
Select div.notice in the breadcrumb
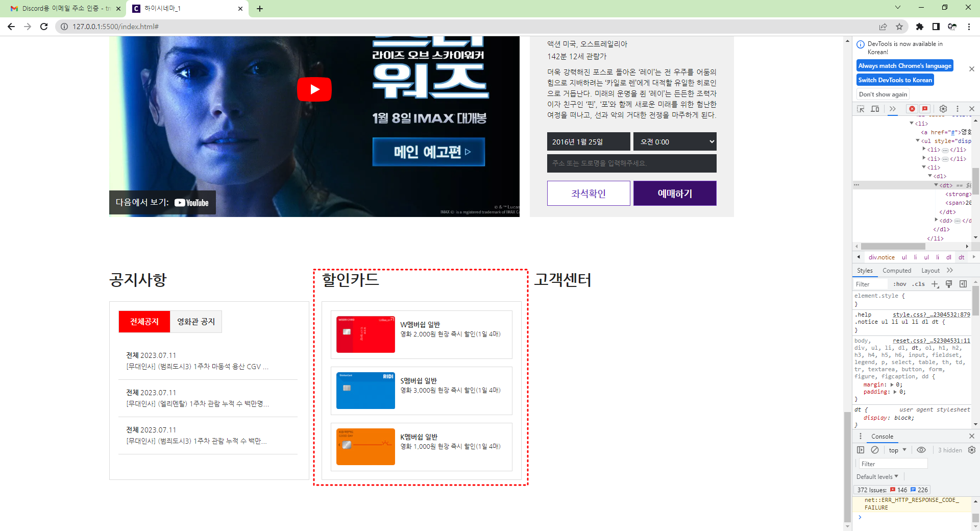[x=881, y=257]
